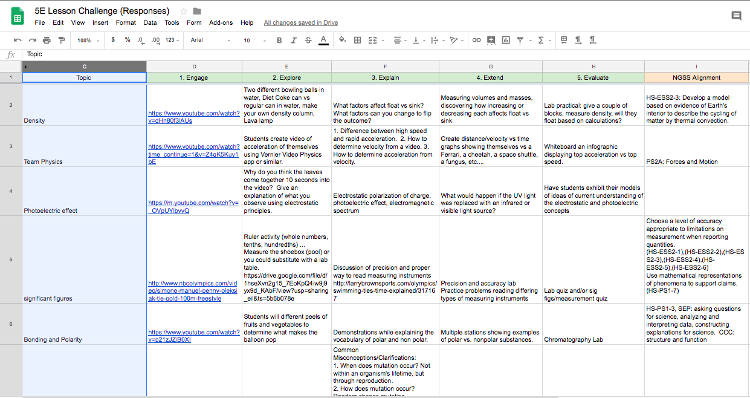
Task: Select the 1. Engage header cell
Action: tap(194, 77)
